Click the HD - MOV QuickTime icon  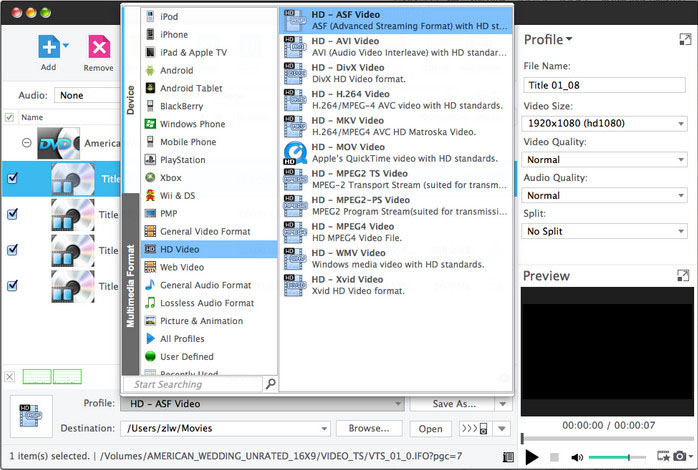(x=295, y=153)
